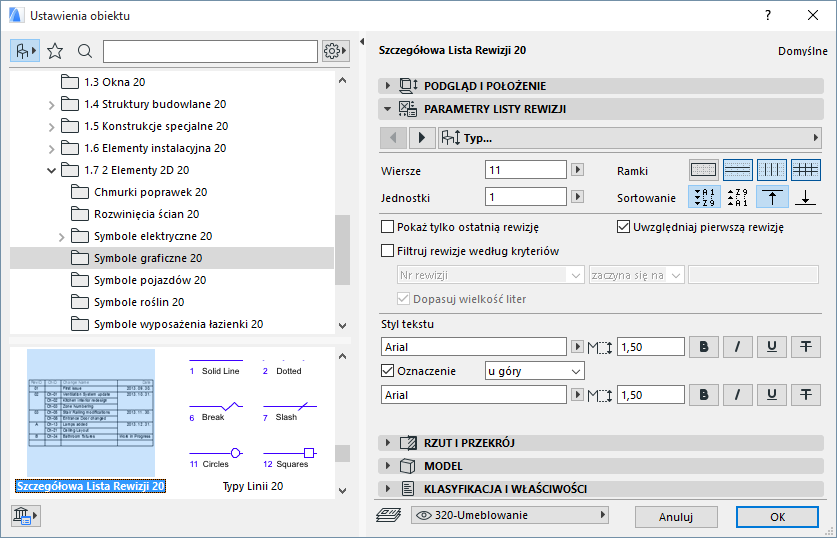Go to next parameter page arrow
Screen dimensions: 837x538
[422, 138]
